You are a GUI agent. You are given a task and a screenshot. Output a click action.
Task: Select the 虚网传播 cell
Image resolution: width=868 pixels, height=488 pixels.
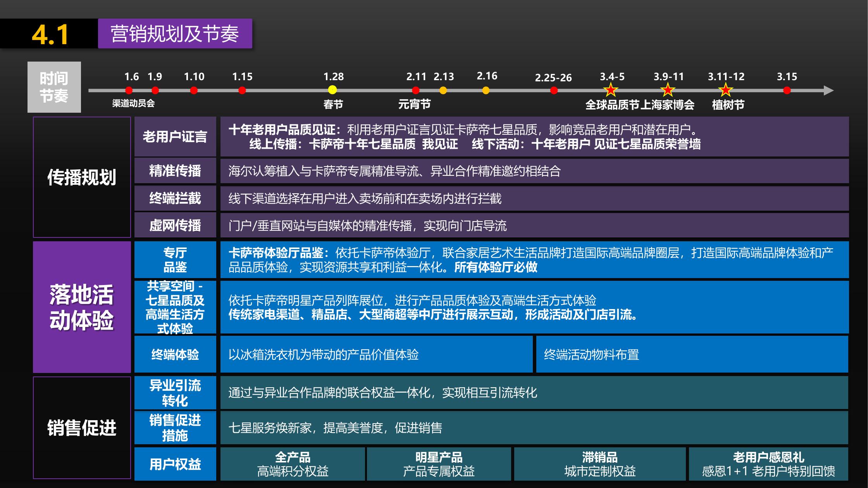[175, 225]
